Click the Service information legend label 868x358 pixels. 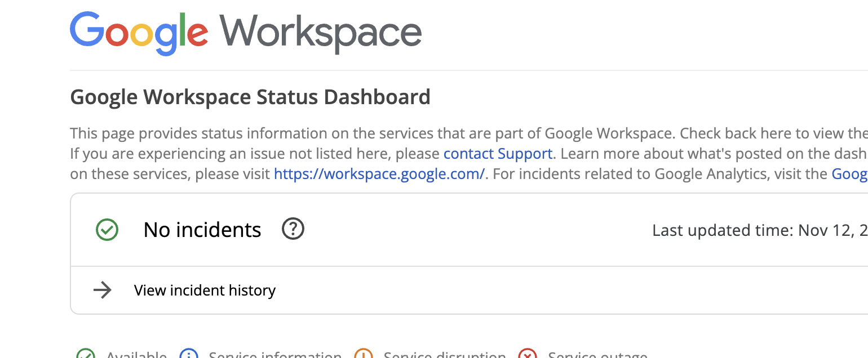point(274,355)
